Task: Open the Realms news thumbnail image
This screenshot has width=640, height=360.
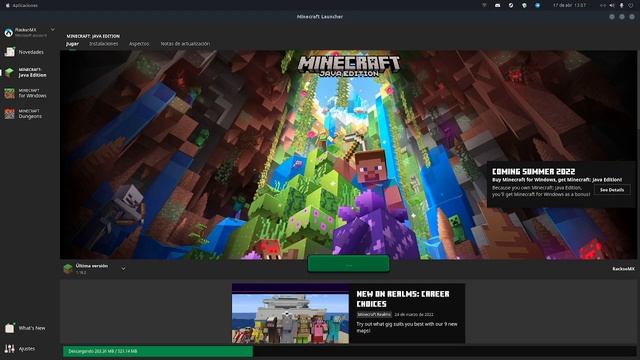Action: tap(290, 313)
